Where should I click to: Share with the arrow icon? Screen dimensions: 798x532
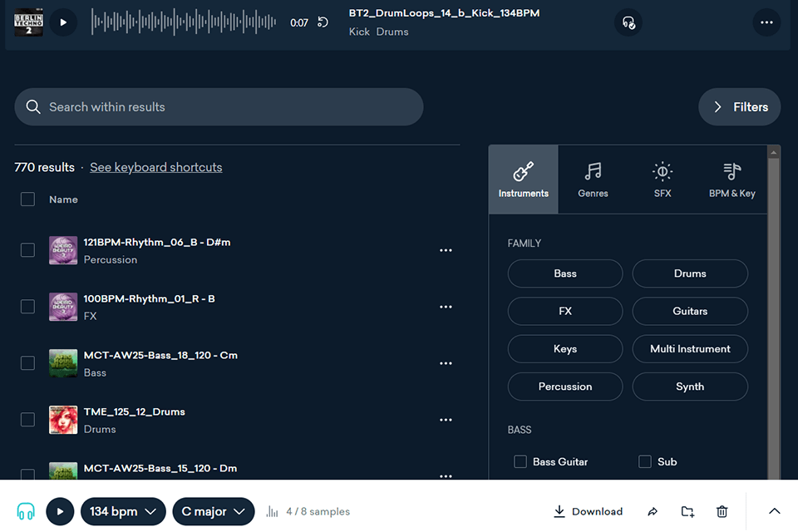[x=653, y=512]
